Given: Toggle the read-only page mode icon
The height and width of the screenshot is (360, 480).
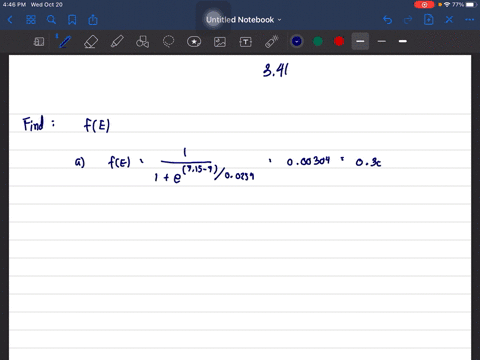Looking at the screenshot, I should pos(39,42).
